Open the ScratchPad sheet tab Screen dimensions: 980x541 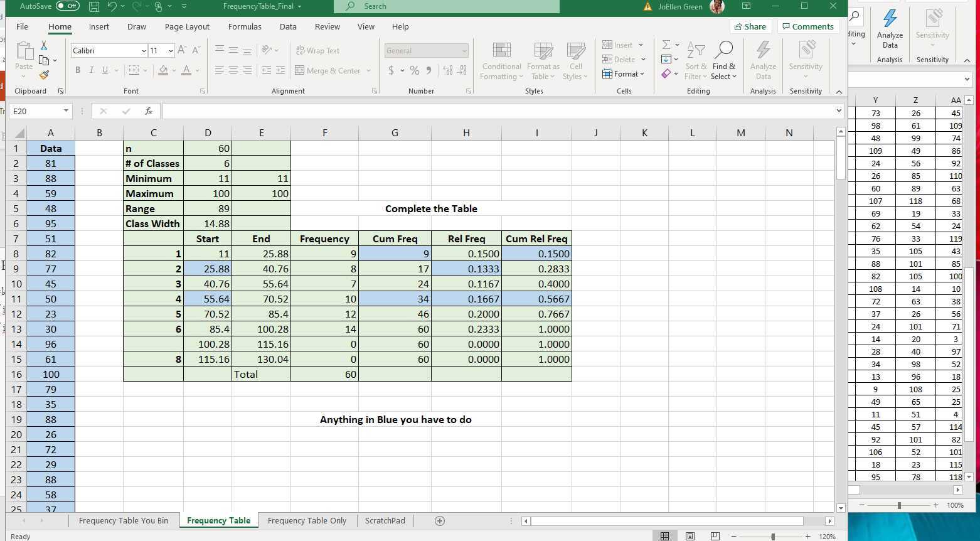385,520
